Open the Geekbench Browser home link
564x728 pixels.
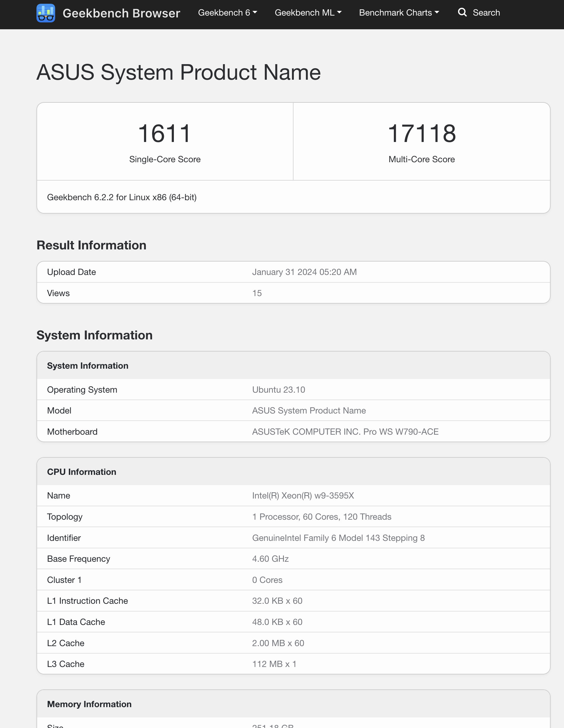pyautogui.click(x=122, y=13)
